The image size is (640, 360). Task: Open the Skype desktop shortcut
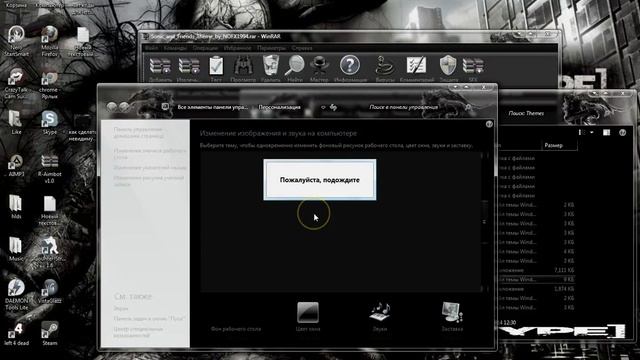tap(49, 122)
